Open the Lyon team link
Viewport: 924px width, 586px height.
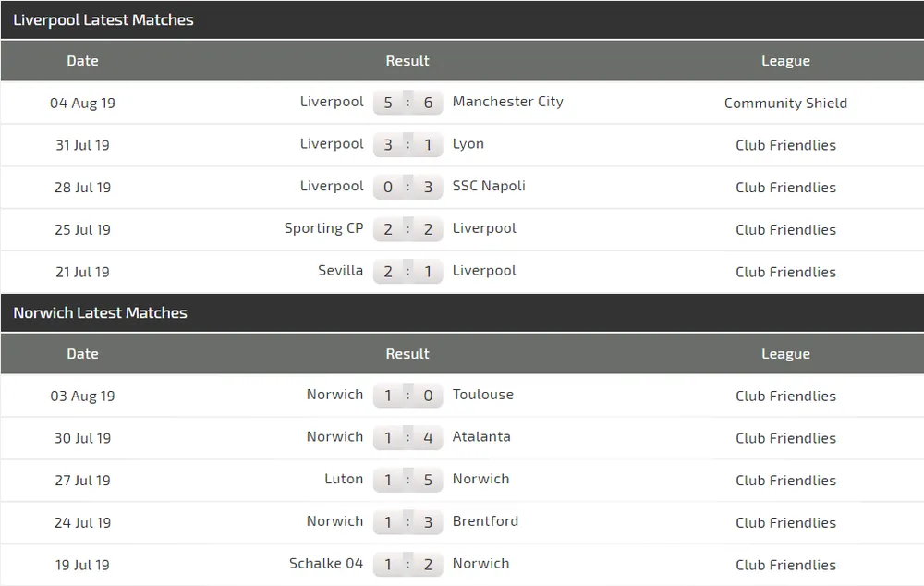468,144
